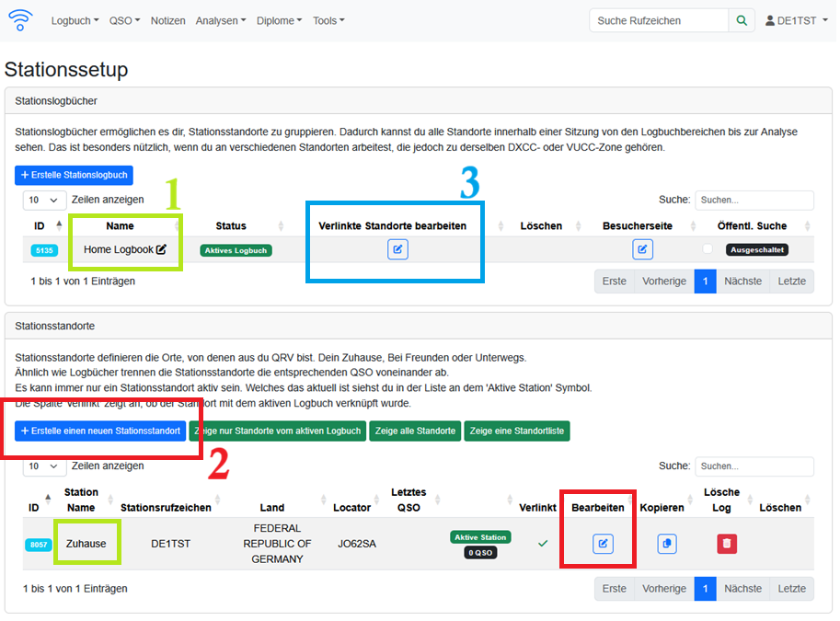Click Zeige alle Standorte button

pos(416,431)
